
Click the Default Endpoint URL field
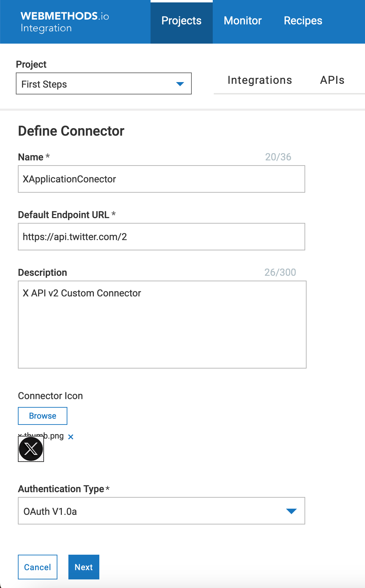[x=161, y=237]
